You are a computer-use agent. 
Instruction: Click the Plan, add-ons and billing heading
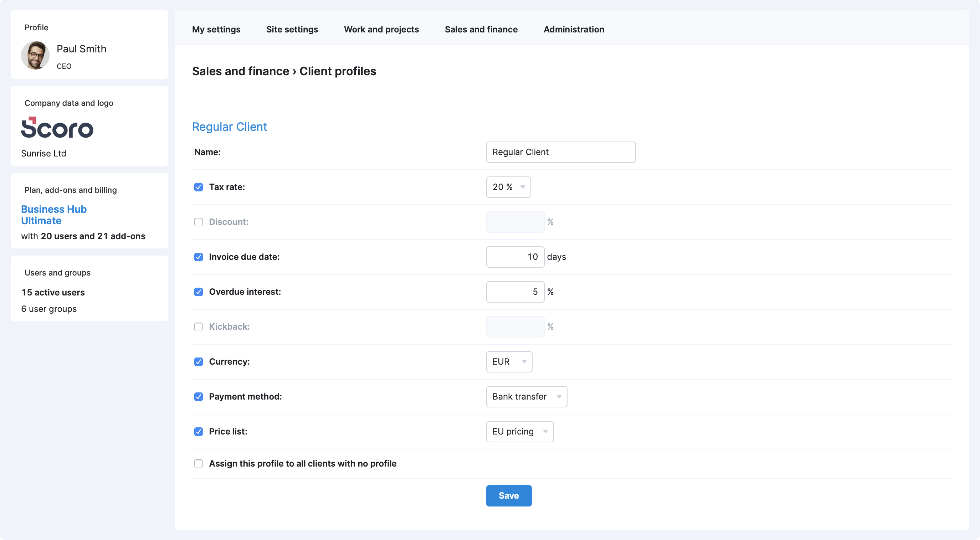point(71,190)
